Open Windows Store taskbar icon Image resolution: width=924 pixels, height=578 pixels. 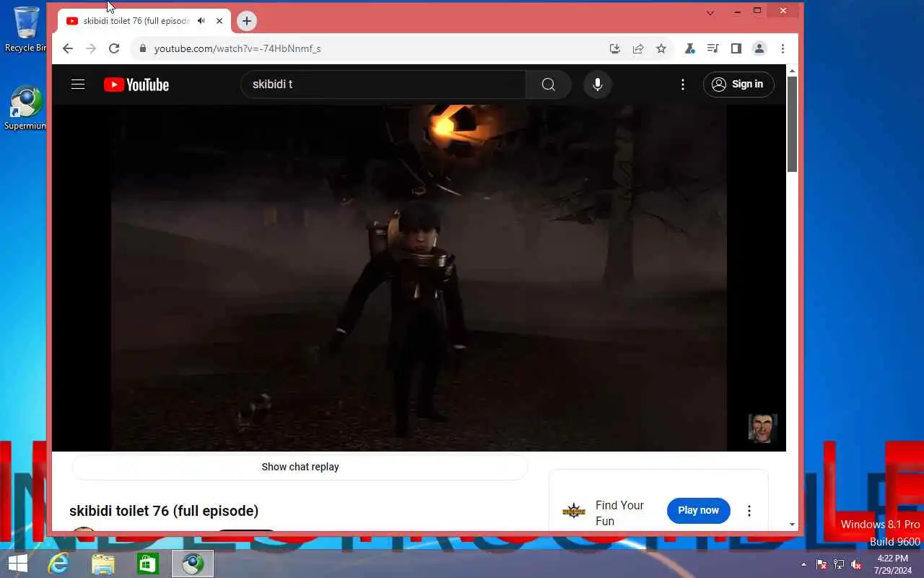pyautogui.click(x=148, y=564)
